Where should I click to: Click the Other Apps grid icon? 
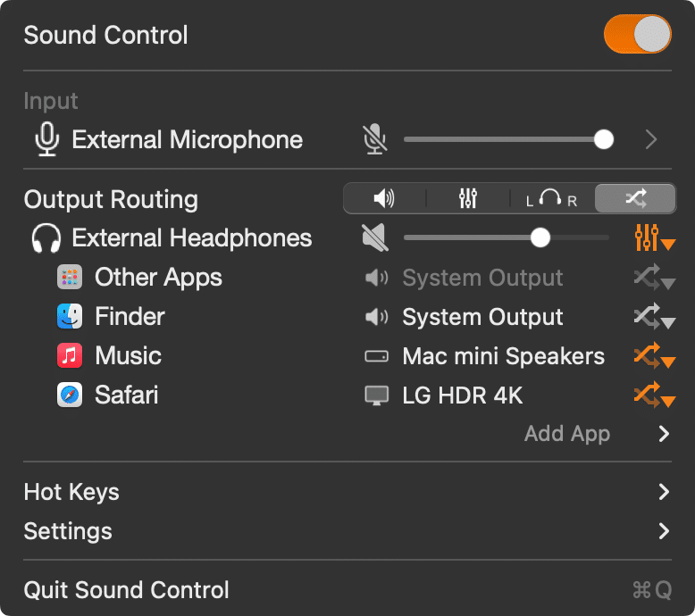tap(70, 278)
